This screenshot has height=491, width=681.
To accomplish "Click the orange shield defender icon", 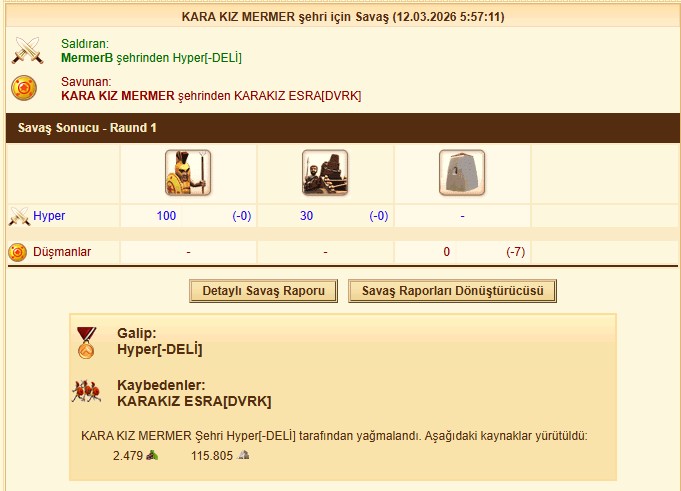I will click(24, 88).
